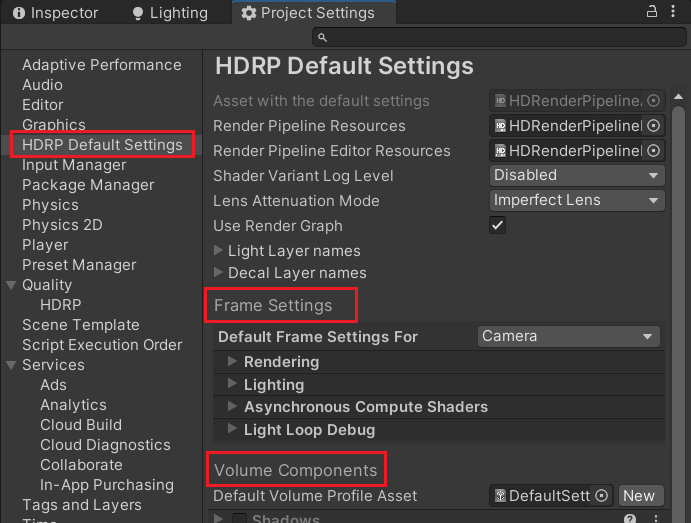Switch to the Inspector tab
Viewport: 691px width, 523px height.
click(56, 13)
